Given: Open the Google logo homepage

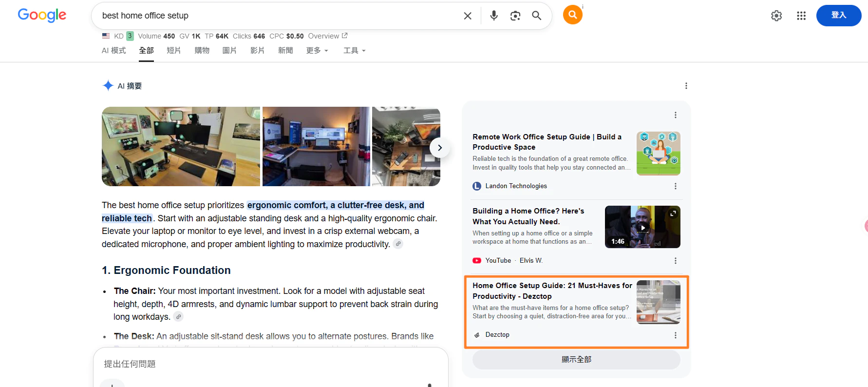Looking at the screenshot, I should tap(42, 15).
